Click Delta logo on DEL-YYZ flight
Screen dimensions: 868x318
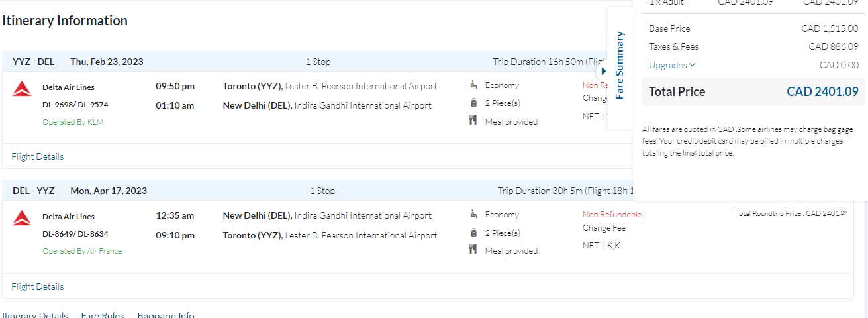(22, 217)
